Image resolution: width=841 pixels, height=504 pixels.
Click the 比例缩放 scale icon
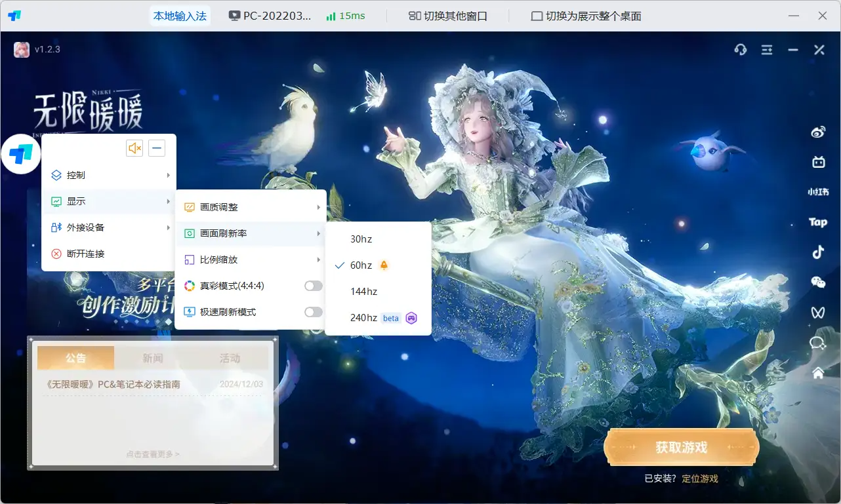coord(190,260)
